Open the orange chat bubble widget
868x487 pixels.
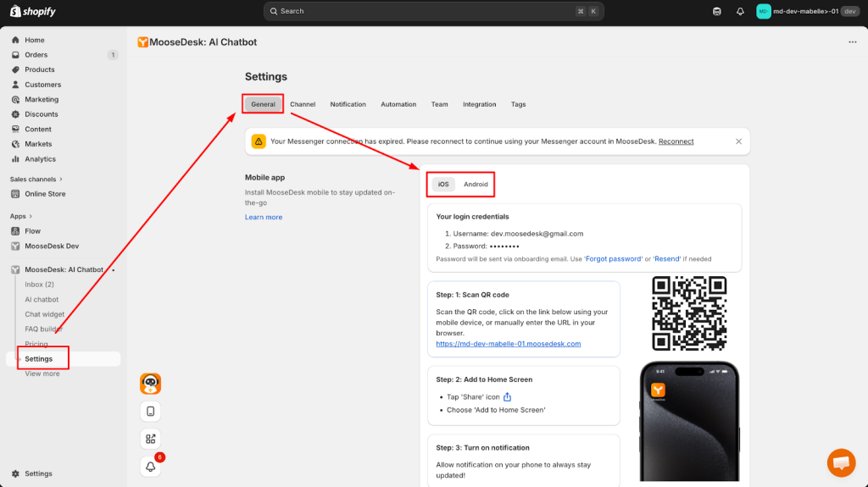tap(841, 462)
